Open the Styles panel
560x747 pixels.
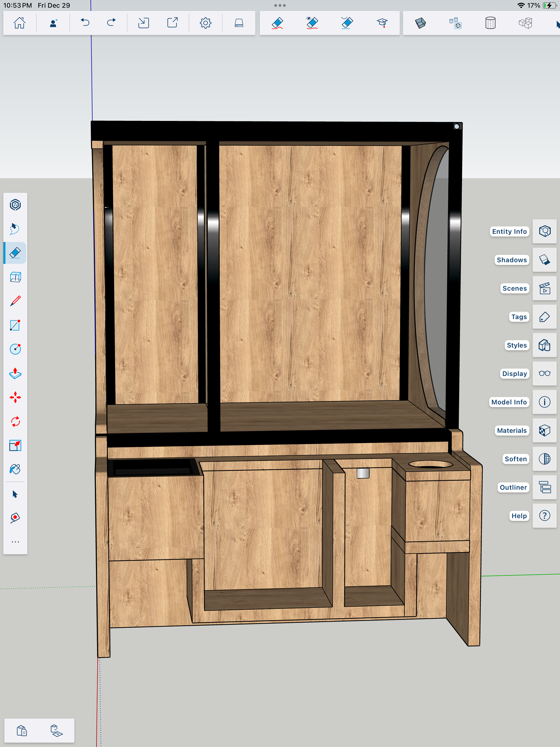click(x=517, y=345)
